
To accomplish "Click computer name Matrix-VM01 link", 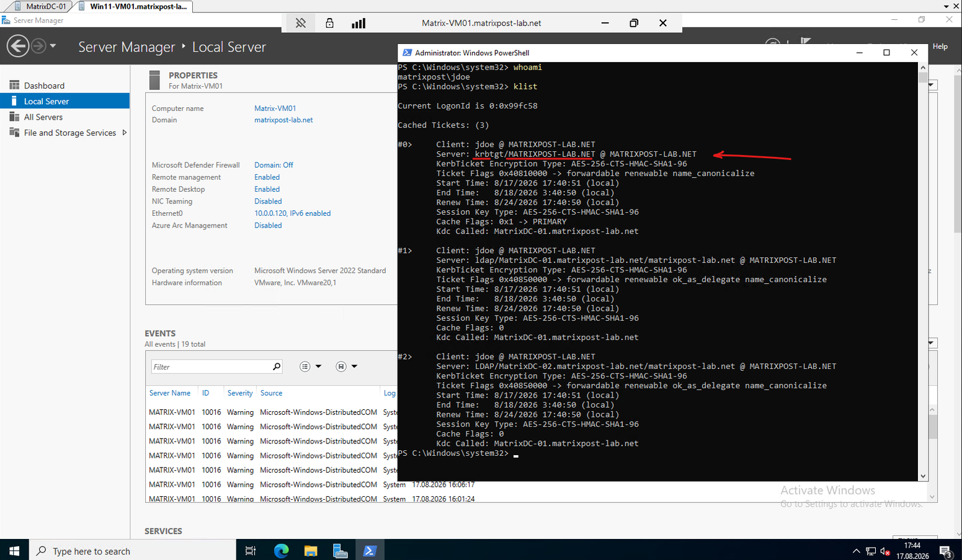I will tap(275, 109).
